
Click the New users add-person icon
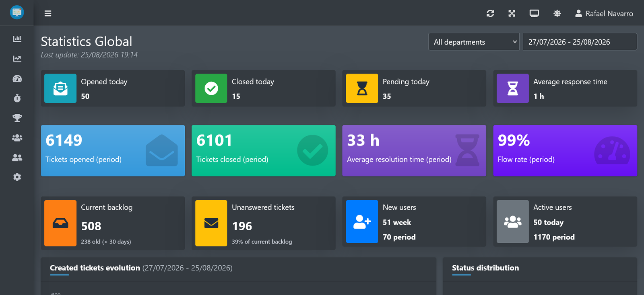point(362,221)
